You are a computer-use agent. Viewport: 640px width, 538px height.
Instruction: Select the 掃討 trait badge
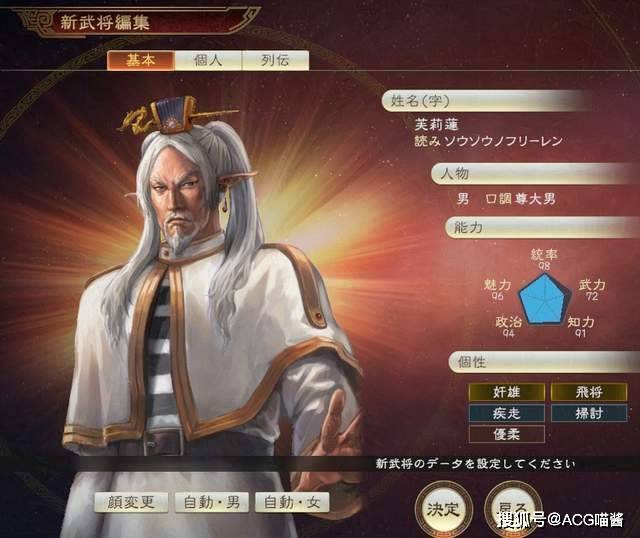coord(589,413)
